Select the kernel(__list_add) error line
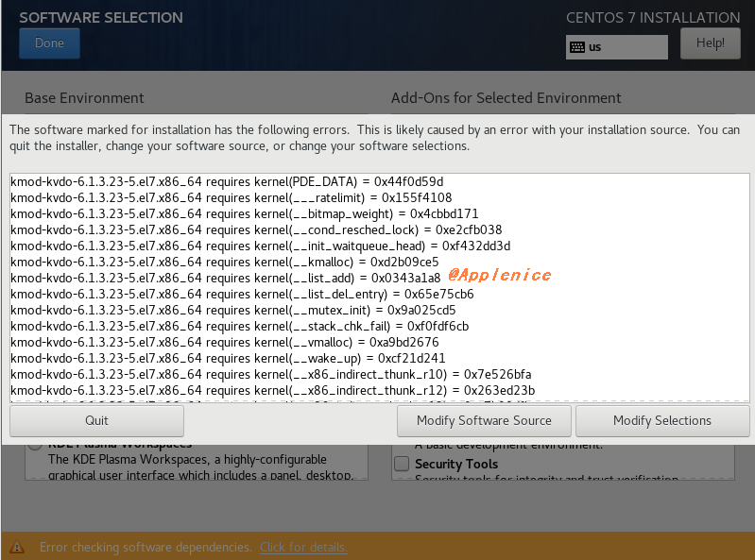This screenshot has width=755, height=560. click(x=225, y=278)
